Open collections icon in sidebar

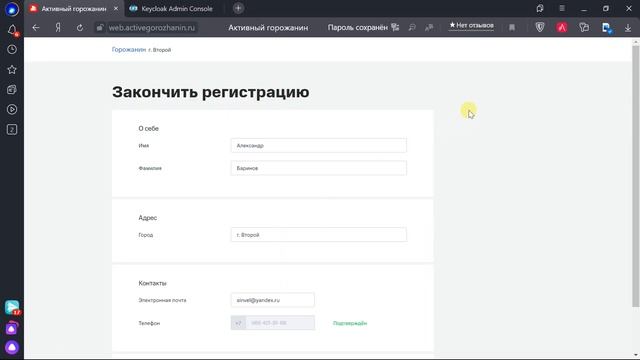pos(12,89)
